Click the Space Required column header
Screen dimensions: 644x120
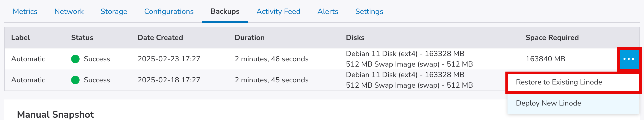tap(552, 38)
